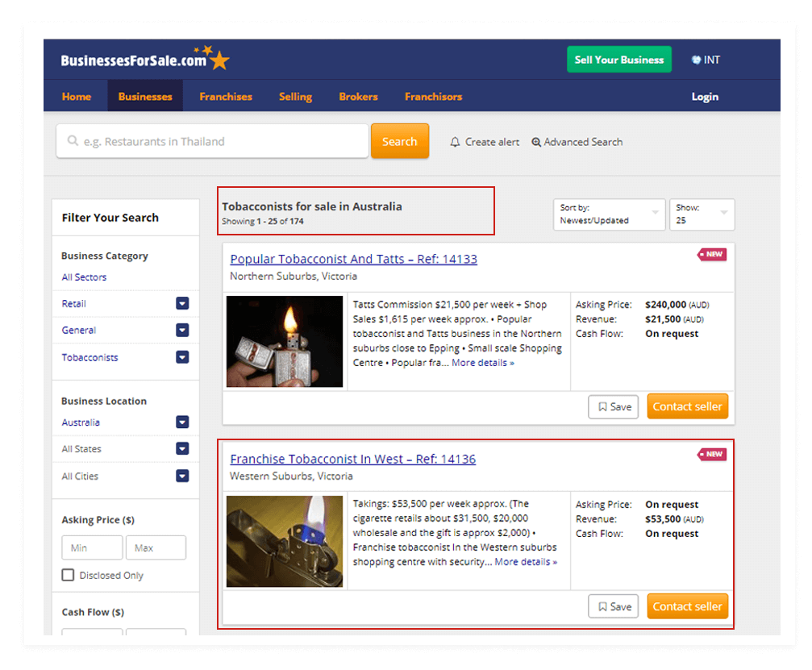Screen dimensions: 812x670
Task: Open the lighter thumbnail of the Tatts listing
Action: click(x=285, y=341)
